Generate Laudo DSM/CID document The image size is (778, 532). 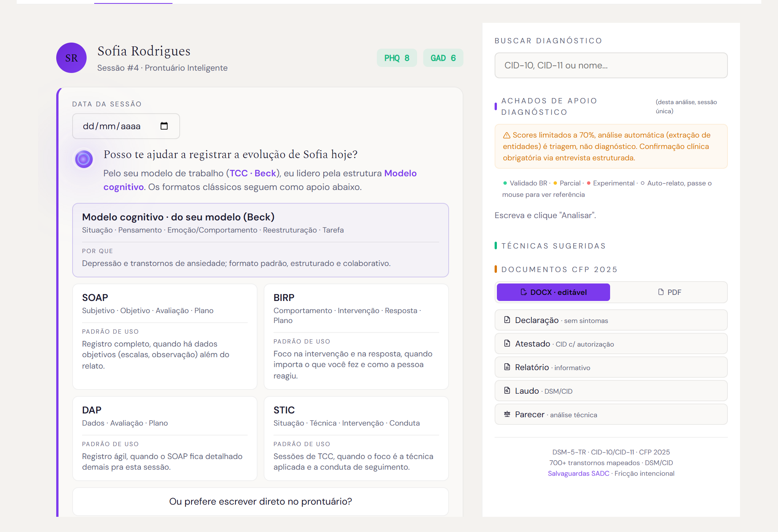tap(611, 391)
